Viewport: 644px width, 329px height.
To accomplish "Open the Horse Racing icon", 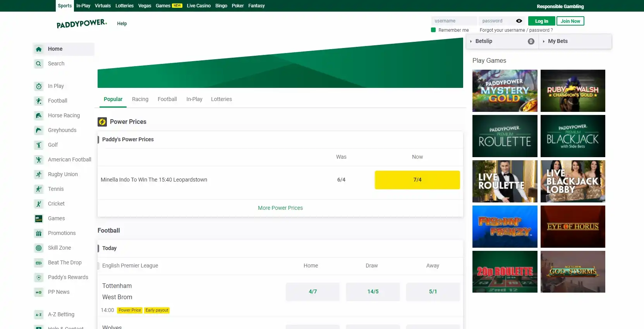I will (39, 116).
